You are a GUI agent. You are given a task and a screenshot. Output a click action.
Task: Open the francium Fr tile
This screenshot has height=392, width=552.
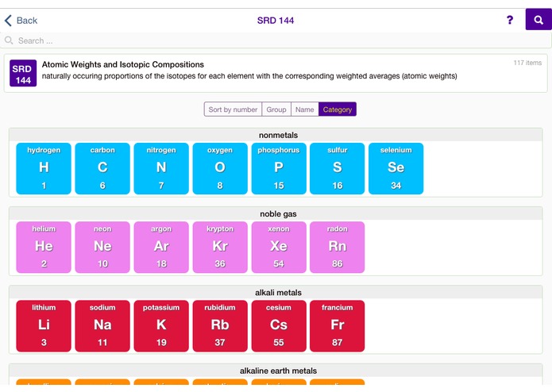[338, 326]
